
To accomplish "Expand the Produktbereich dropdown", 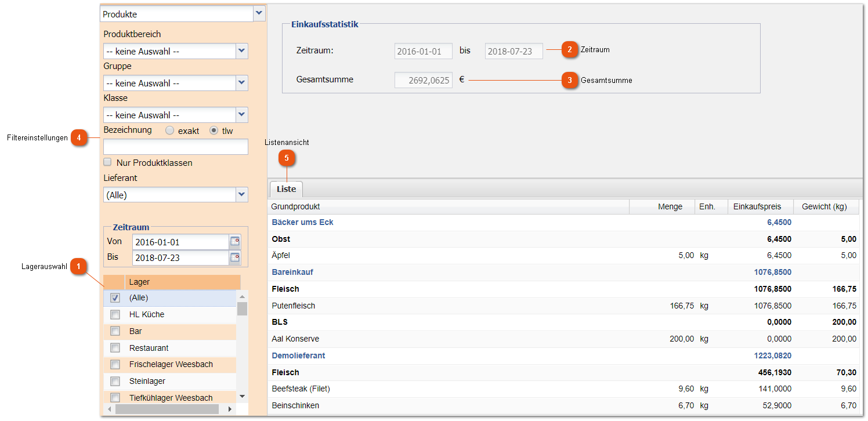I will click(242, 51).
